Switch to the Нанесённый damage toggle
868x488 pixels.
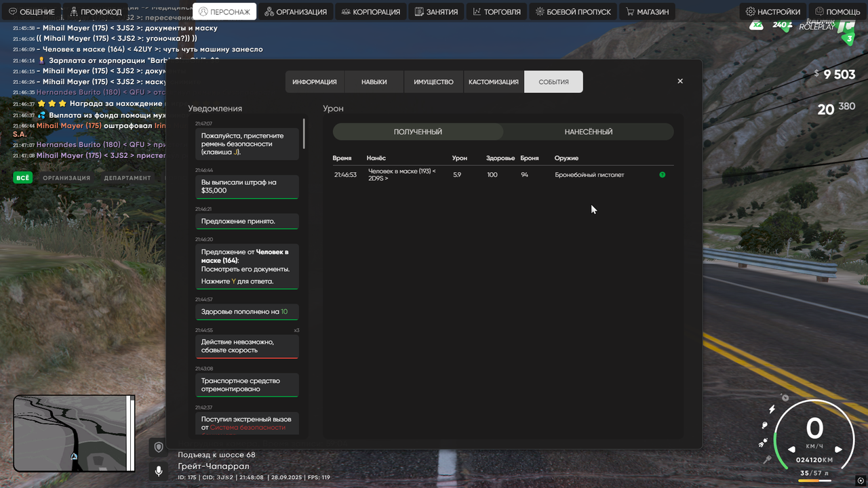coord(589,131)
